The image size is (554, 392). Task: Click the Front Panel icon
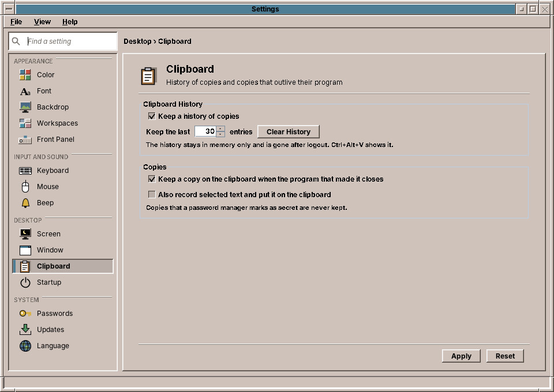pos(25,140)
